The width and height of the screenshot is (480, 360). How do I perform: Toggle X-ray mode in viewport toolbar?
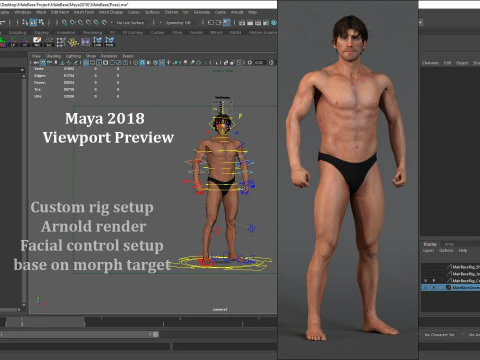[x=226, y=62]
